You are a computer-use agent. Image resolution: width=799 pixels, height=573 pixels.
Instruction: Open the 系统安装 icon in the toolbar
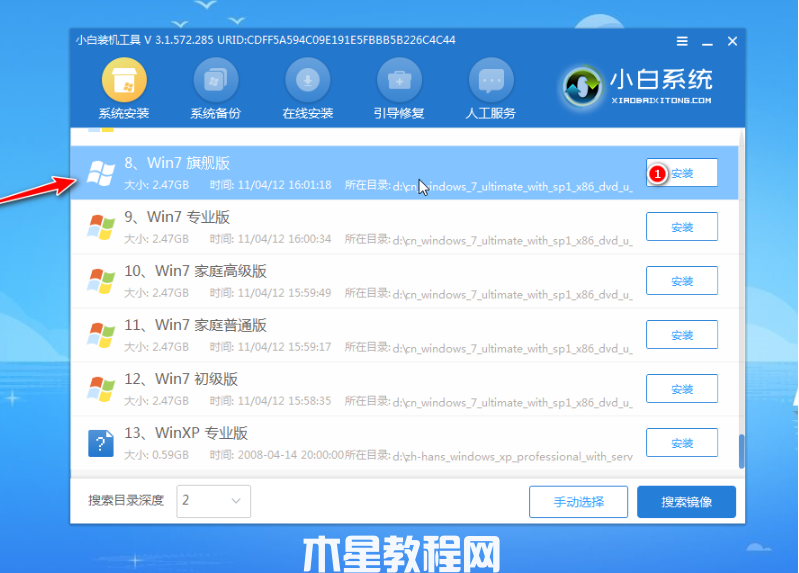pyautogui.click(x=124, y=80)
